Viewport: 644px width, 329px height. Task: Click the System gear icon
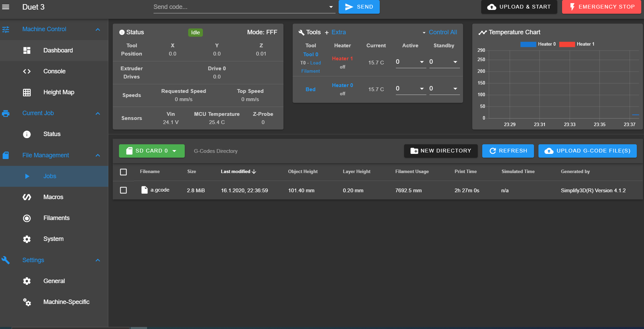pos(27,239)
